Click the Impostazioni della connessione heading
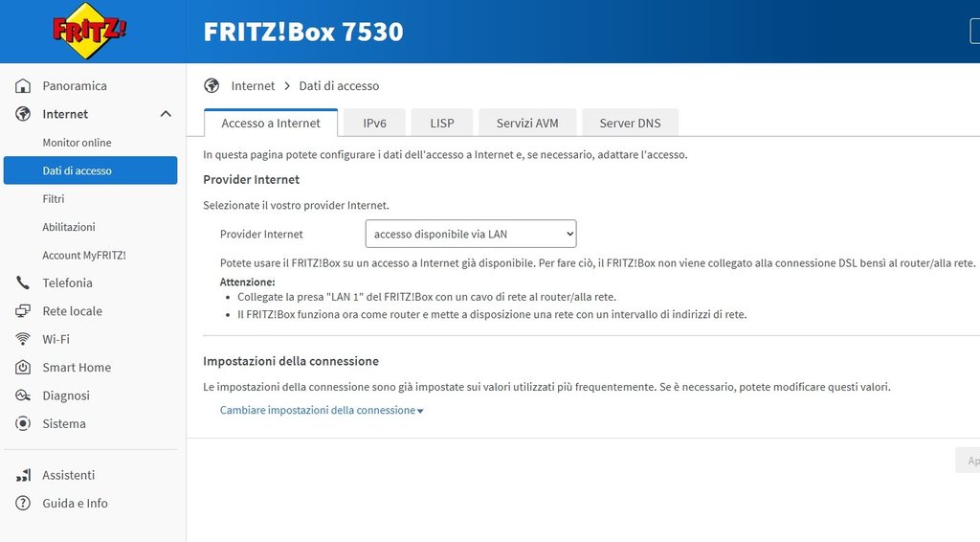The height and width of the screenshot is (542, 980). coord(291,361)
